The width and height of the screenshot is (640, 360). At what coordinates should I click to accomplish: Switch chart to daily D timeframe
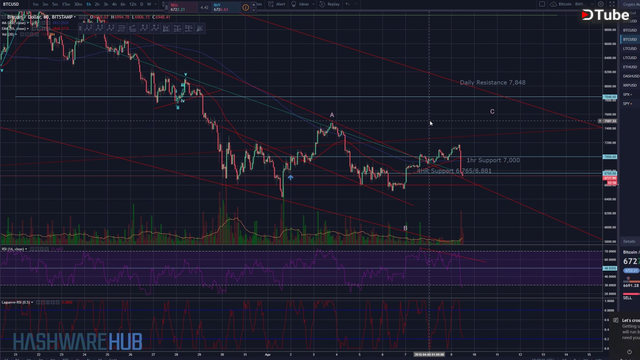142,4
